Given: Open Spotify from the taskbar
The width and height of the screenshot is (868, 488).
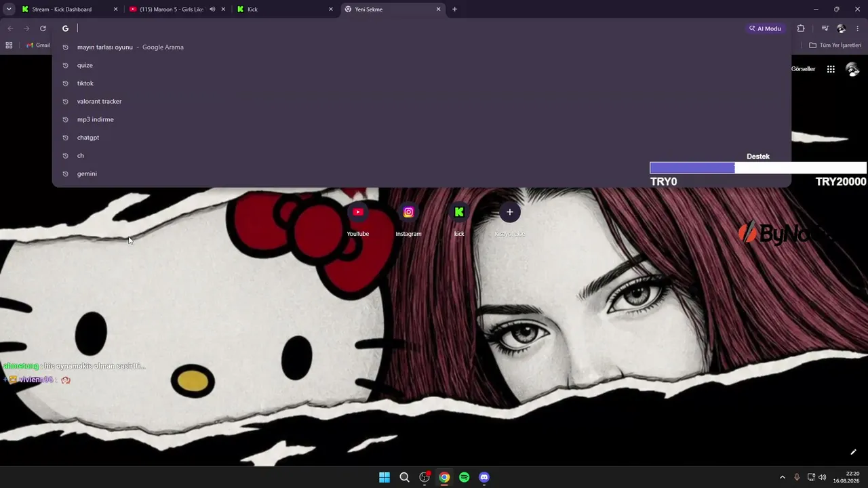Looking at the screenshot, I should pyautogui.click(x=464, y=477).
